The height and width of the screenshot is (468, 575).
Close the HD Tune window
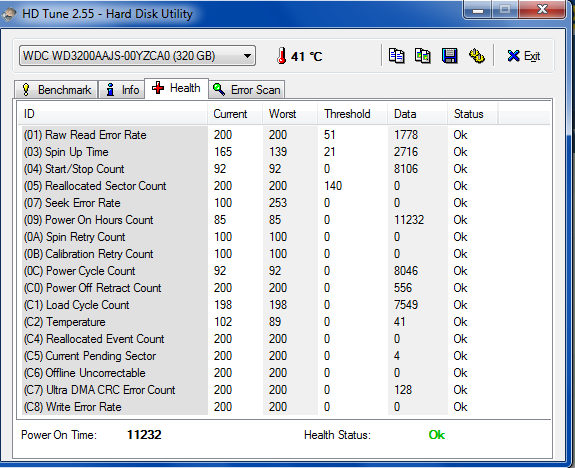[x=542, y=9]
